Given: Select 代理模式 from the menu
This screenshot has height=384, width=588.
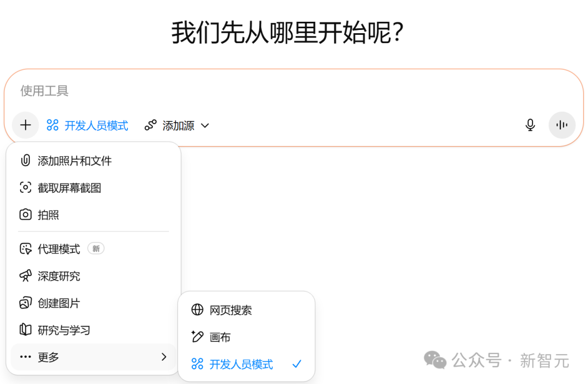Looking at the screenshot, I should click(59, 249).
